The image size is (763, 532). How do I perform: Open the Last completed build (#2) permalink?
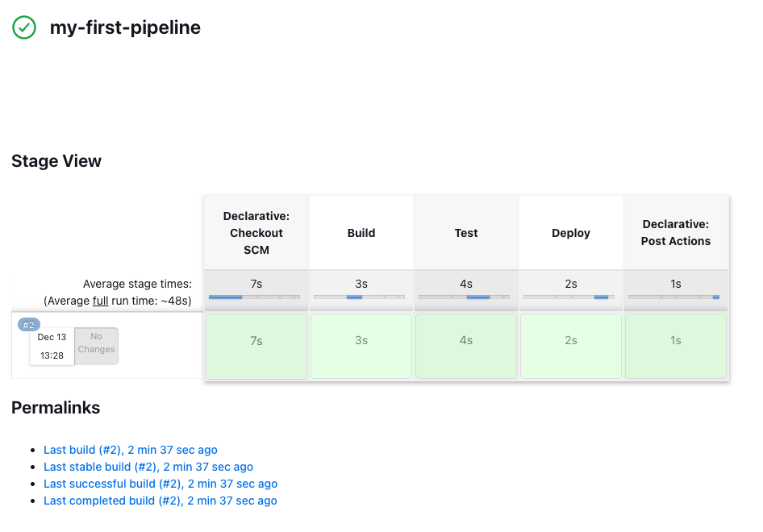pos(160,501)
